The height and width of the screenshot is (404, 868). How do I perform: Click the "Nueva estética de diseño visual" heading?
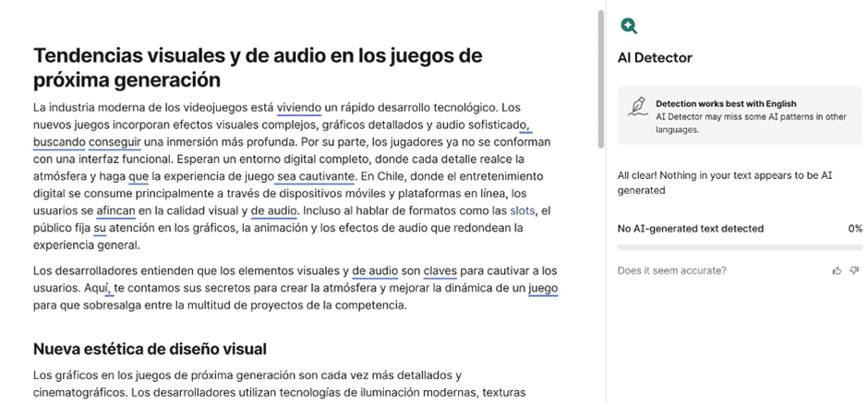(150, 349)
